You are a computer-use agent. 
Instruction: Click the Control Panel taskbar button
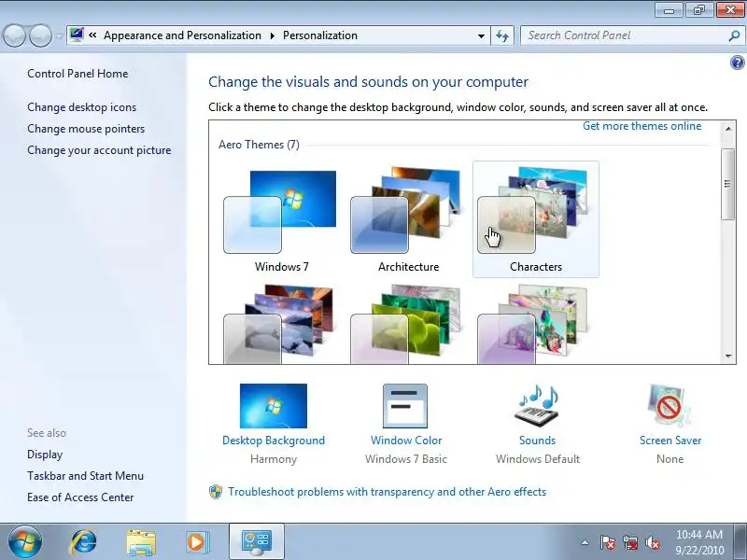point(257,542)
